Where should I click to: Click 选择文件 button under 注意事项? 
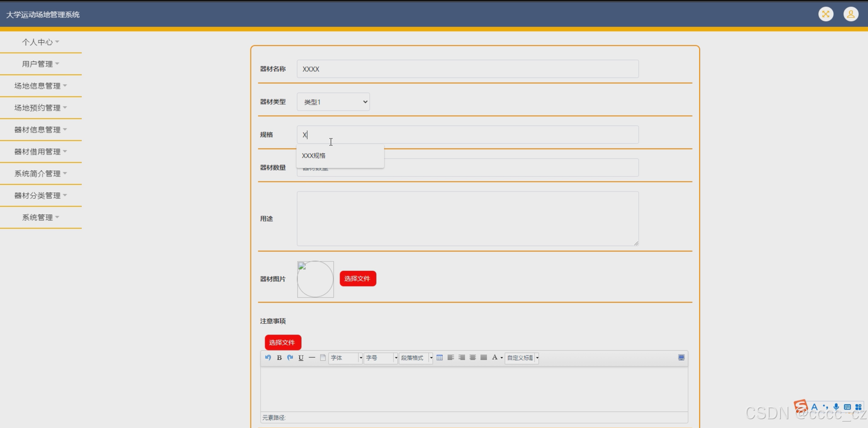(x=282, y=342)
